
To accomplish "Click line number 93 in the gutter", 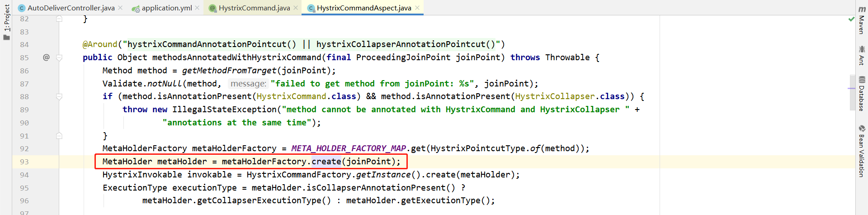I will pos(24,162).
